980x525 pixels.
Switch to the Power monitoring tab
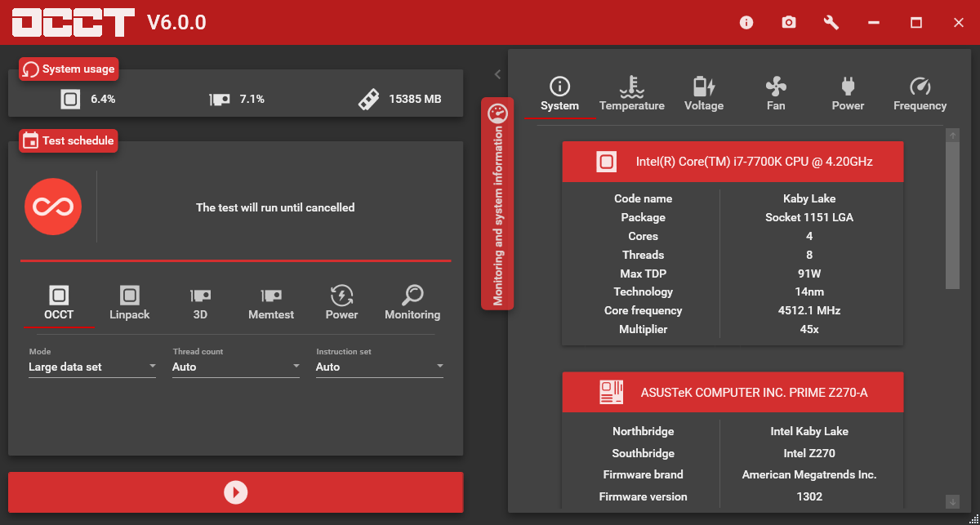pos(848,95)
